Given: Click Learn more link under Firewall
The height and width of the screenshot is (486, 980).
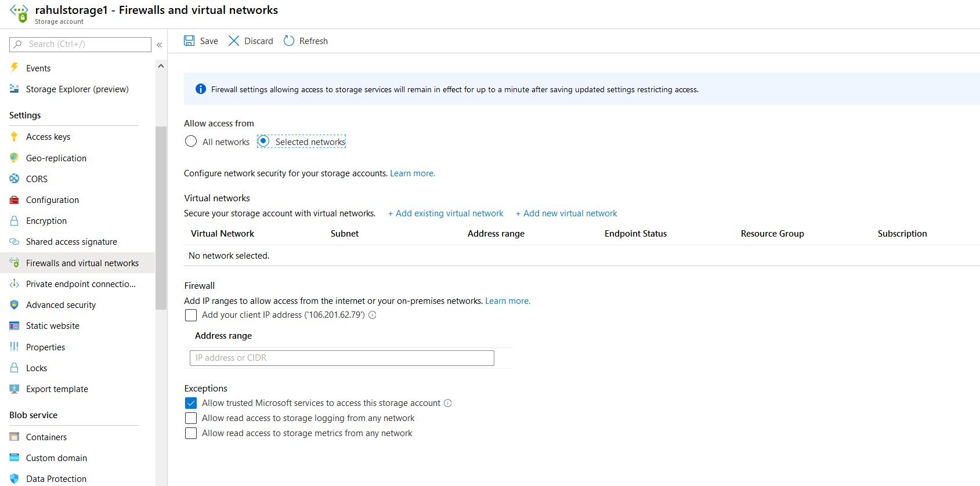Looking at the screenshot, I should tap(508, 301).
